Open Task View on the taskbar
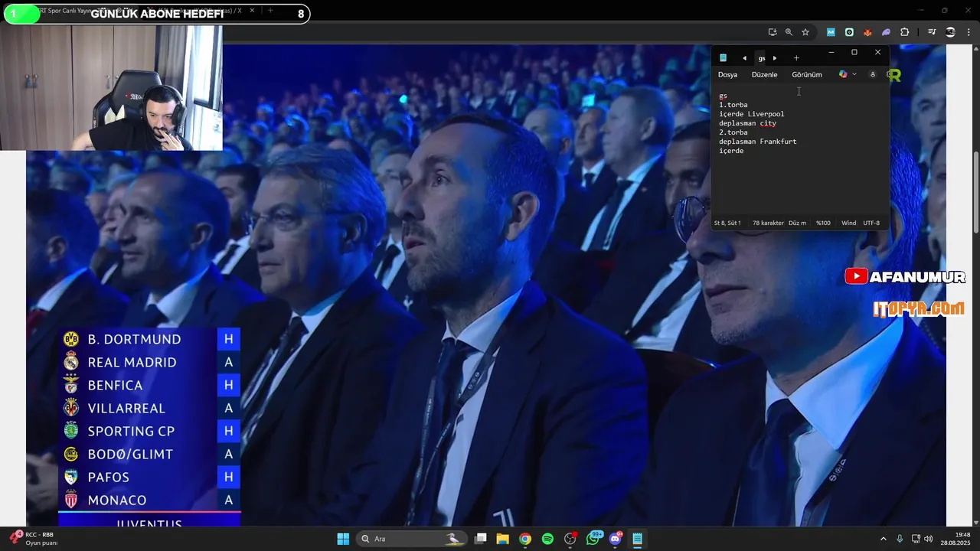This screenshot has height=551, width=980. tap(480, 539)
